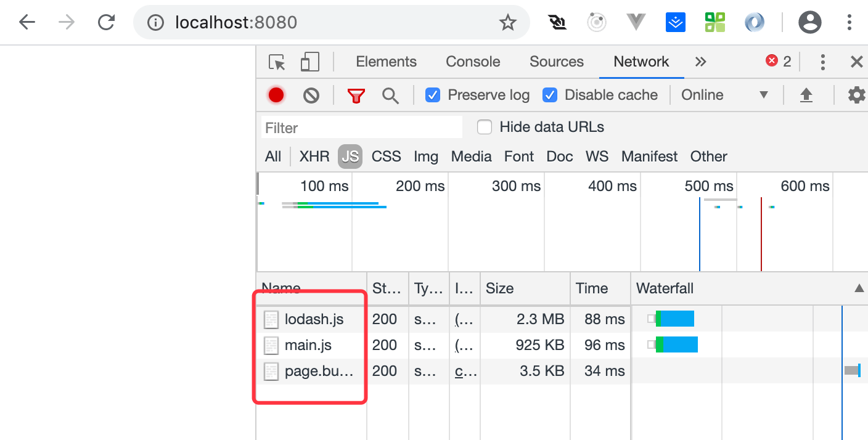Enable Hide data URLs checkbox

tap(485, 127)
